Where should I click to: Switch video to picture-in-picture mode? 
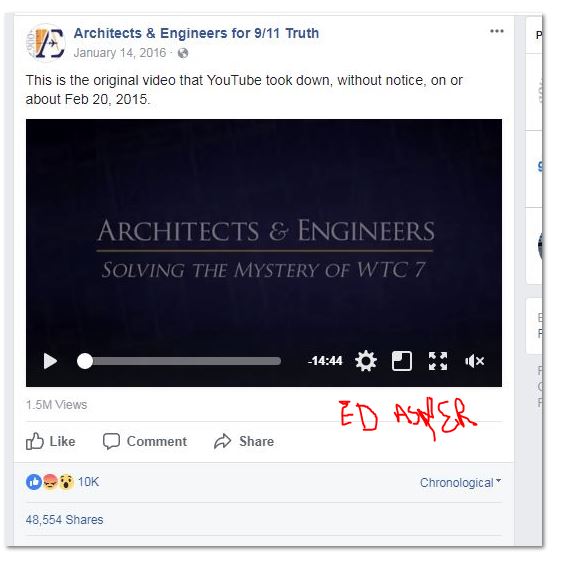click(x=402, y=361)
